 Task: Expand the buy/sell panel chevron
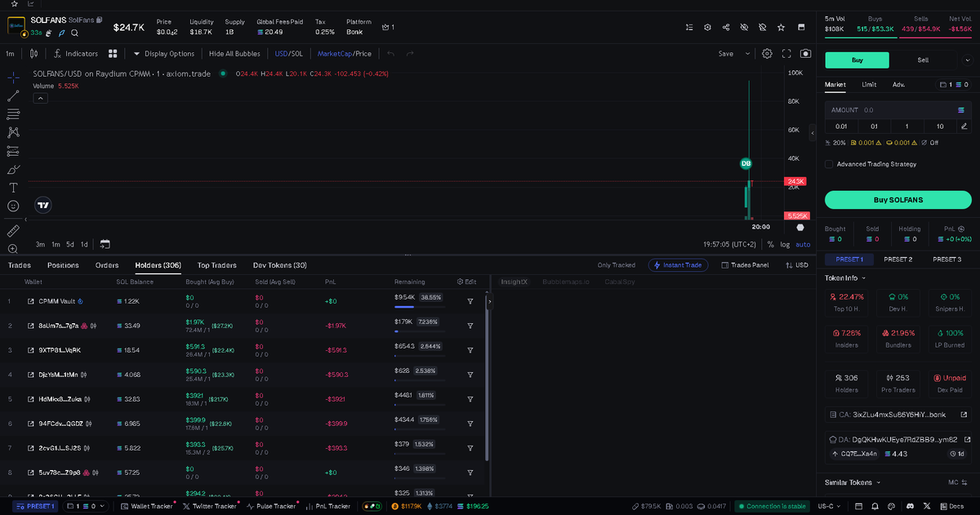click(x=969, y=60)
